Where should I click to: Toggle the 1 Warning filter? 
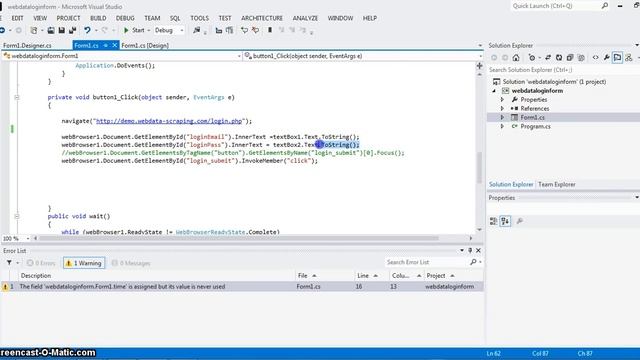[x=84, y=263]
